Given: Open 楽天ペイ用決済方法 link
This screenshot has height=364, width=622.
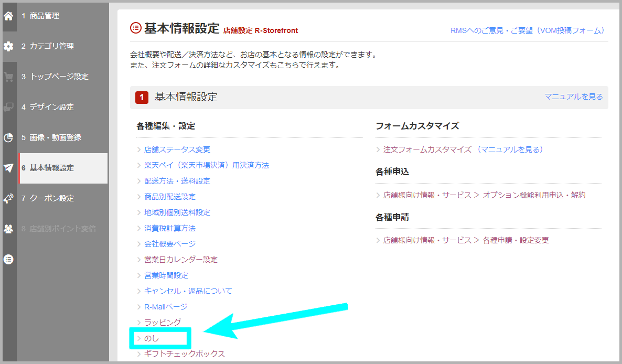Looking at the screenshot, I should pyautogui.click(x=206, y=165).
